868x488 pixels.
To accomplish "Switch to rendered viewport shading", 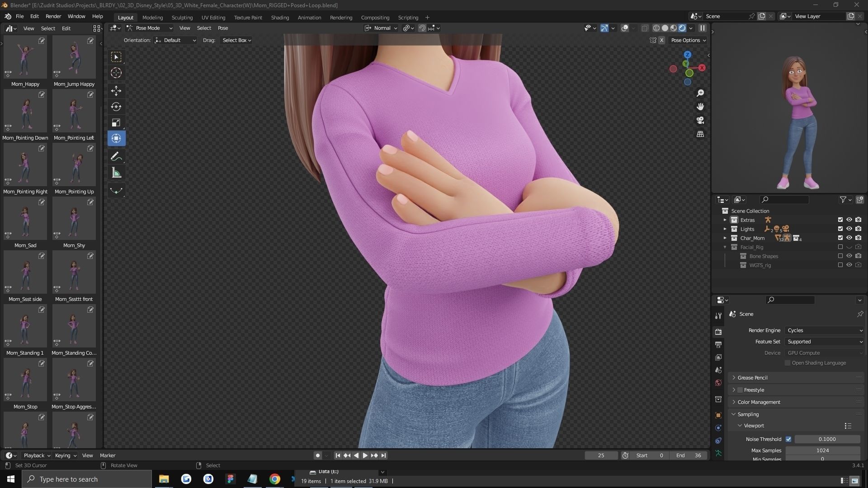I will click(682, 28).
